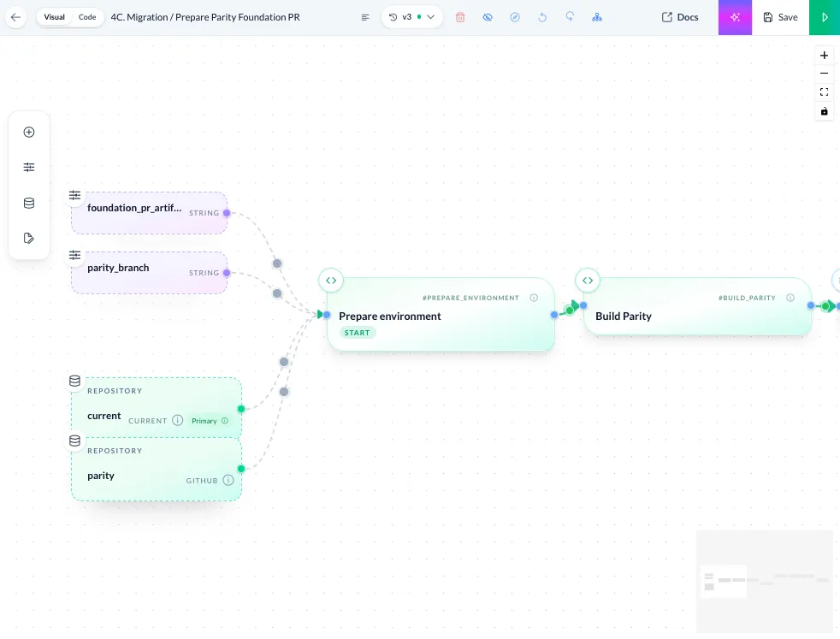Click the code icon on Prepare environment node
The image size is (840, 639).
point(331,280)
